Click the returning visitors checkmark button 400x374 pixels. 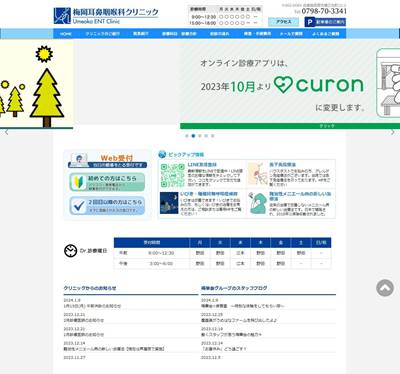(x=107, y=205)
